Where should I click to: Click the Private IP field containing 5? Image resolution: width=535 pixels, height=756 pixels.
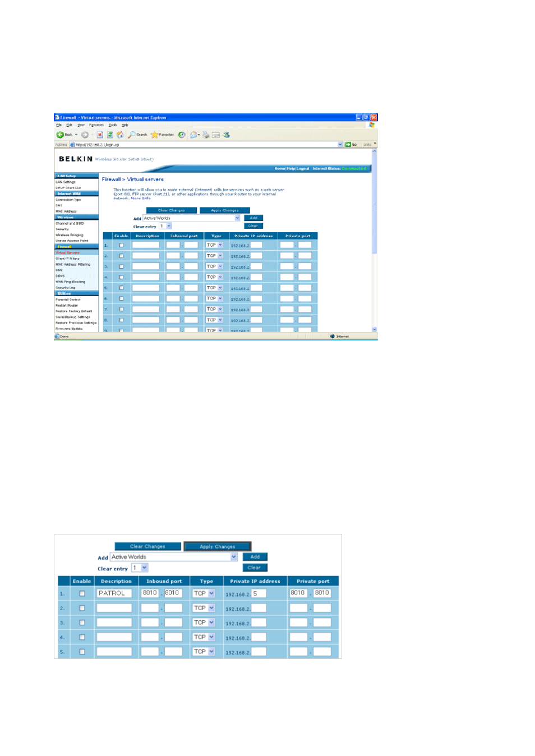coord(259,593)
